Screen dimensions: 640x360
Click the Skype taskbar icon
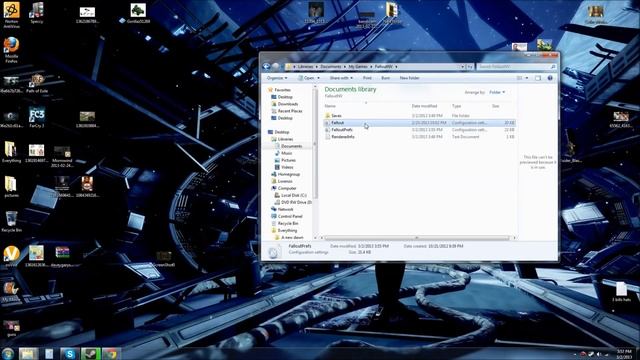tap(70, 353)
